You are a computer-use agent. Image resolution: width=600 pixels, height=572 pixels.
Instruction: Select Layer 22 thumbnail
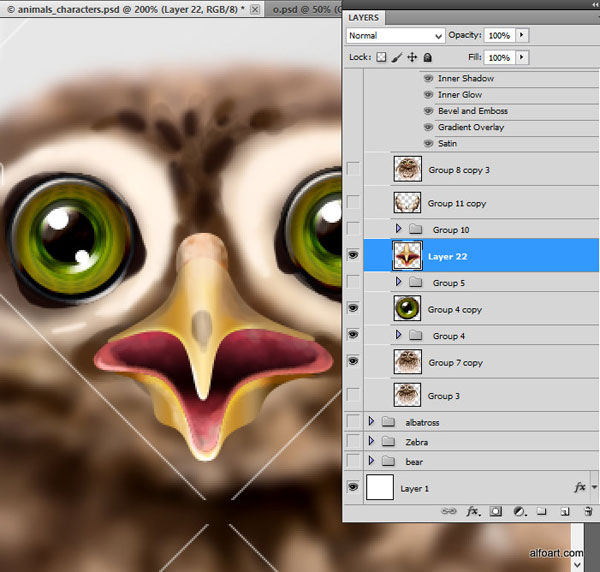pyautogui.click(x=408, y=256)
